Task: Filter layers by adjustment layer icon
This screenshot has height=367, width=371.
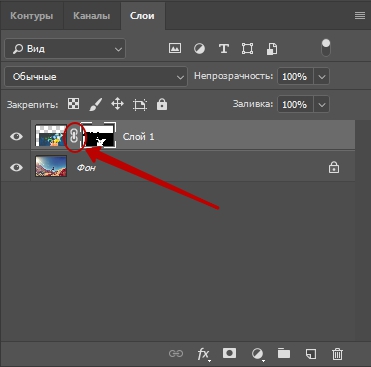Action: 199,49
